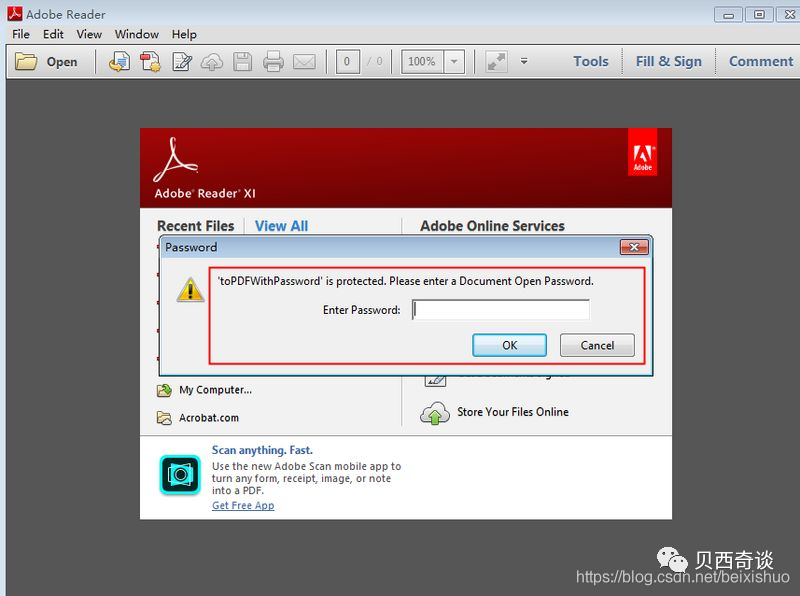Open the Tools pane

(591, 61)
